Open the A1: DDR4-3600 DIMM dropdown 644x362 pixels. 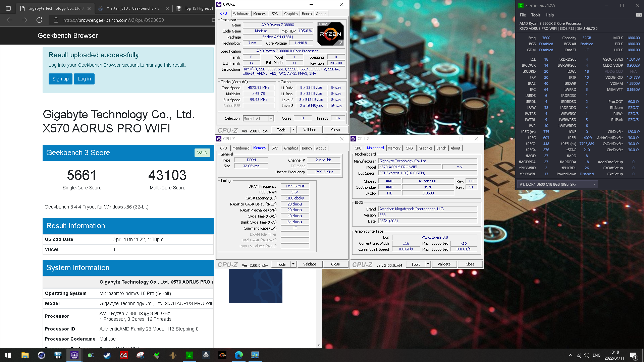pos(557,184)
